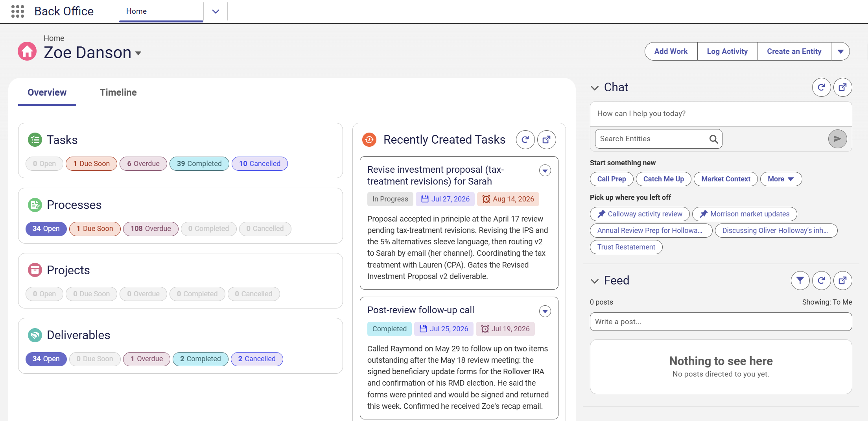Click the pin icon on Calloway activity review

pos(601,214)
